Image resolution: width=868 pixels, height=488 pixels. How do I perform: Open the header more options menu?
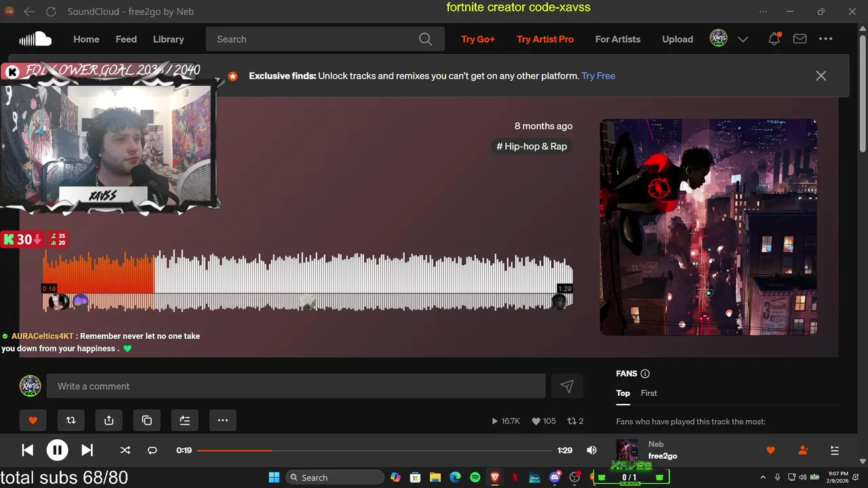pyautogui.click(x=825, y=39)
